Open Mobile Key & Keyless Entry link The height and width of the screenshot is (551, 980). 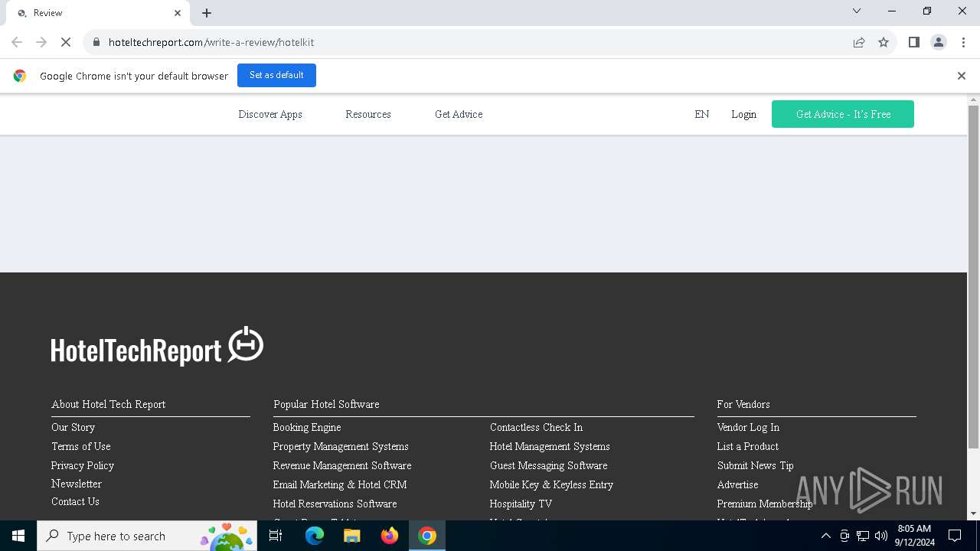click(x=551, y=484)
